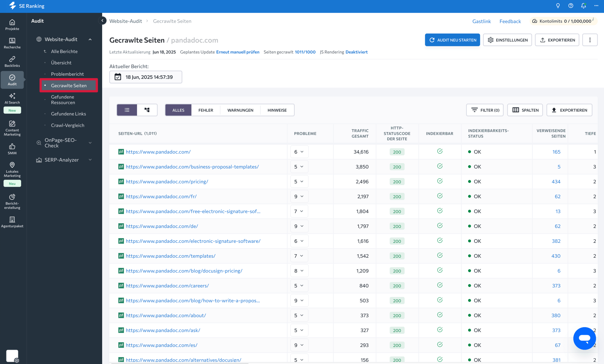Open Übersicht menu item
604x364 pixels.
tap(61, 63)
